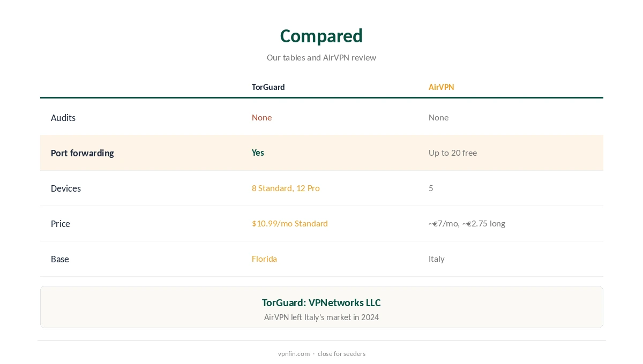643x364 pixels.
Task: Click the TorGuard column header
Action: click(x=268, y=87)
